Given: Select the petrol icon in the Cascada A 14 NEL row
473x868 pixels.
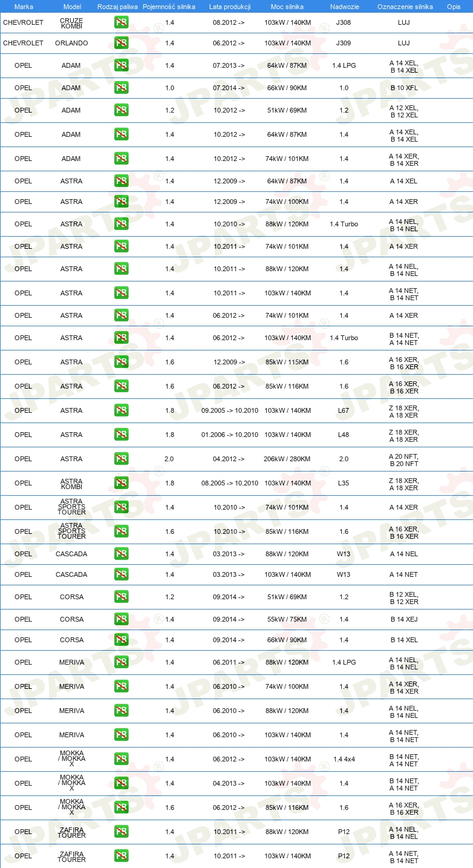Looking at the screenshot, I should click(121, 554).
